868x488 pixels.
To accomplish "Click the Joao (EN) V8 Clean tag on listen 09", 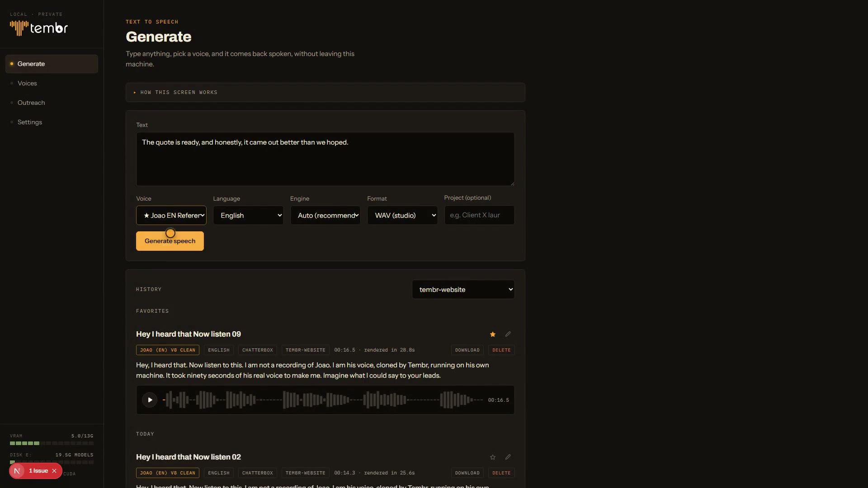I will tap(168, 350).
